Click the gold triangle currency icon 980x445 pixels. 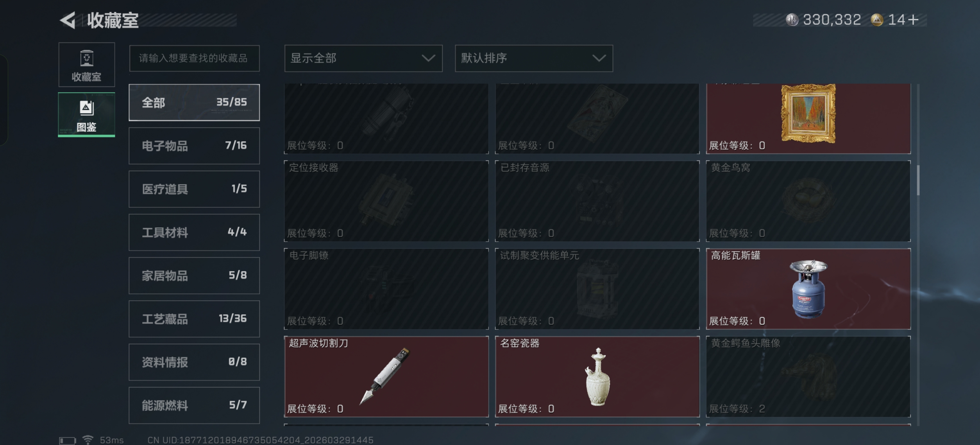pos(877,20)
